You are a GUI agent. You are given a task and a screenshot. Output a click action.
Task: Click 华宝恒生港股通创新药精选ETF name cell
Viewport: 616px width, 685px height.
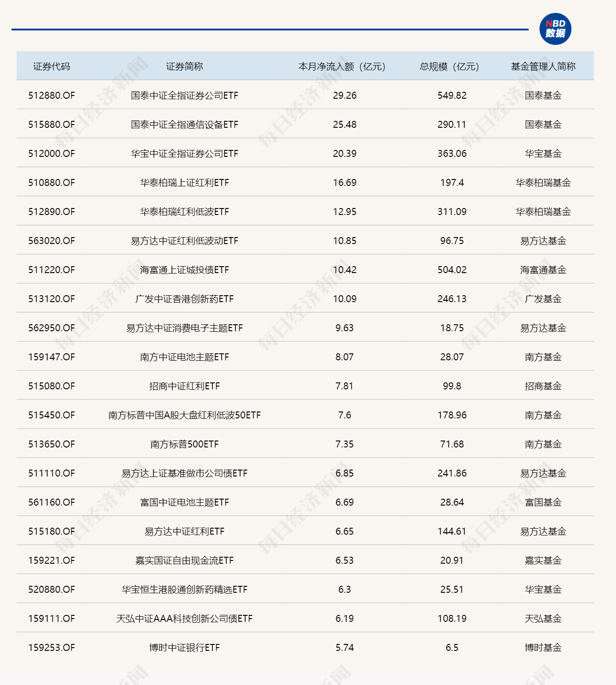tap(185, 590)
